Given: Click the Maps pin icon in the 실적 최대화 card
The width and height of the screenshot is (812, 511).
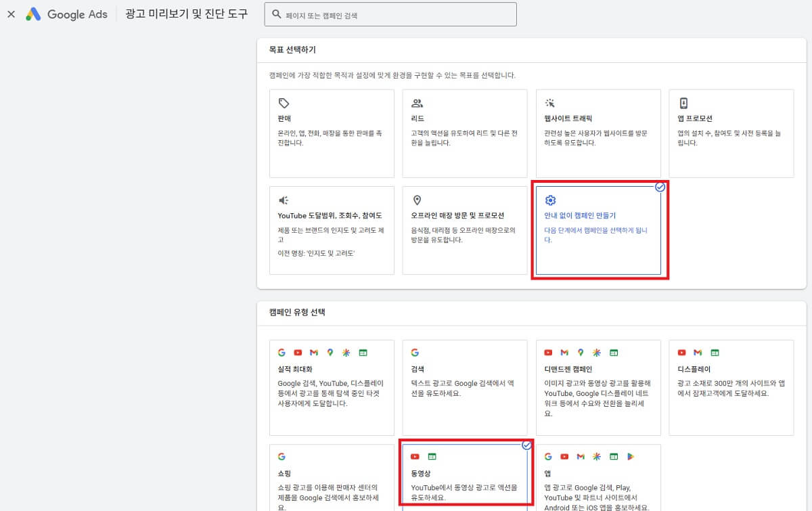Looking at the screenshot, I should point(330,353).
